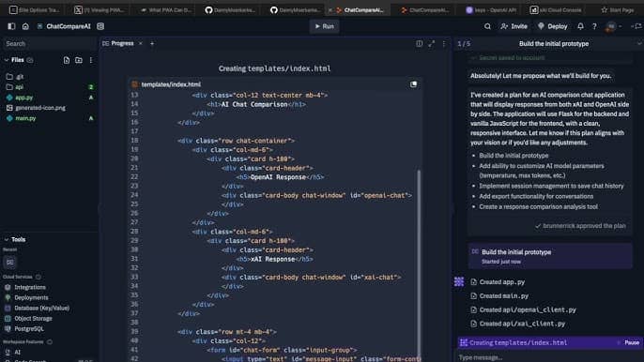The height and width of the screenshot is (362, 644).
Task: Focus the file Search field
Action: pyautogui.click(x=49, y=43)
